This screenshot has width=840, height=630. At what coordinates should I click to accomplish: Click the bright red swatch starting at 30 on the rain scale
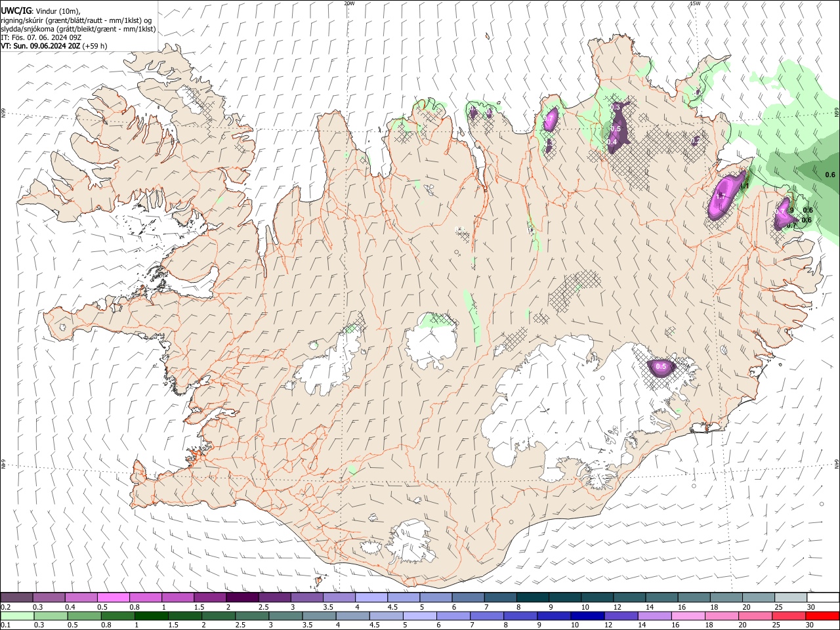click(822, 616)
